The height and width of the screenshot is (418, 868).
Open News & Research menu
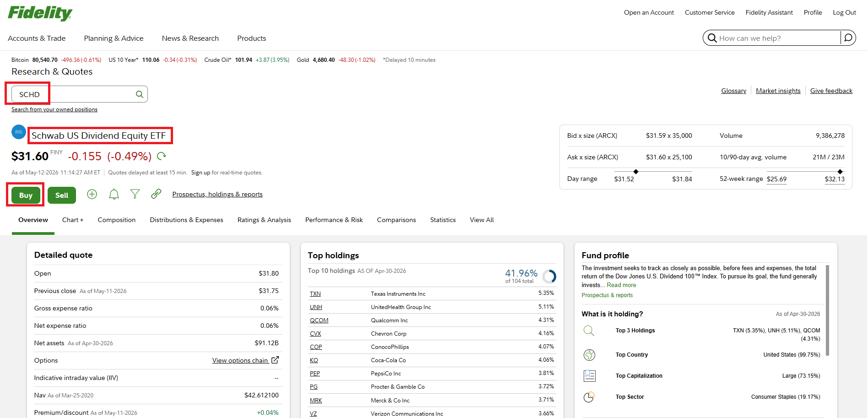click(190, 38)
